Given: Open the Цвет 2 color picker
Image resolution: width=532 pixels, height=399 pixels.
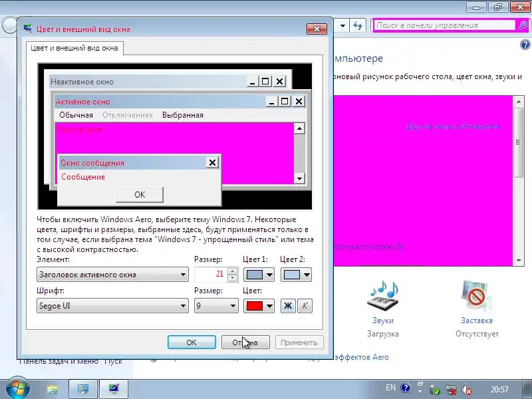Looking at the screenshot, I should coord(296,275).
